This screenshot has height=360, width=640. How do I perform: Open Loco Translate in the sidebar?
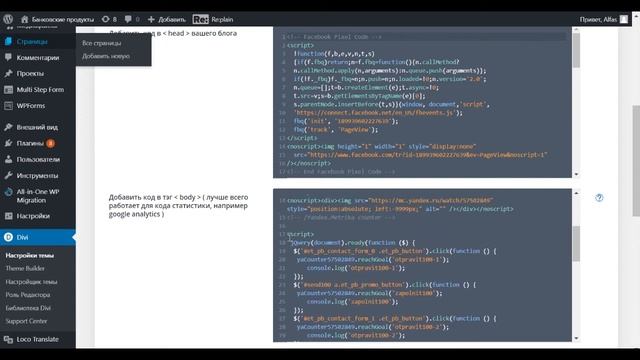(x=38, y=339)
